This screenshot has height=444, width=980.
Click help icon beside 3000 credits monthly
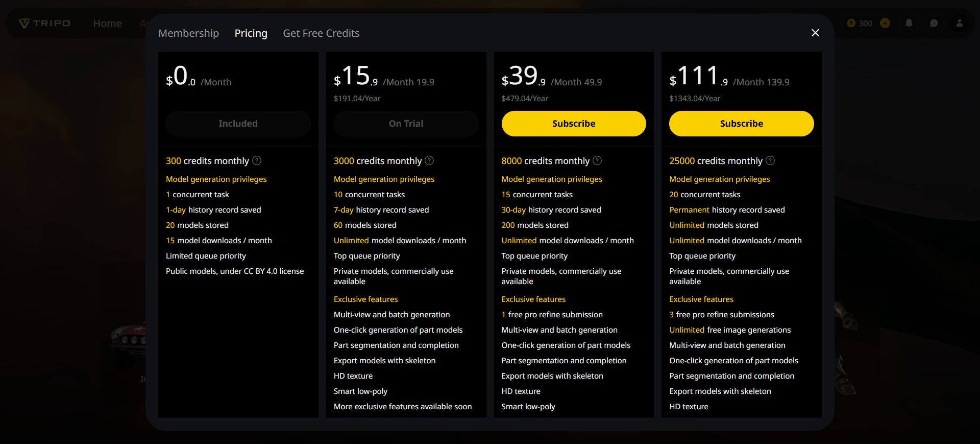429,160
